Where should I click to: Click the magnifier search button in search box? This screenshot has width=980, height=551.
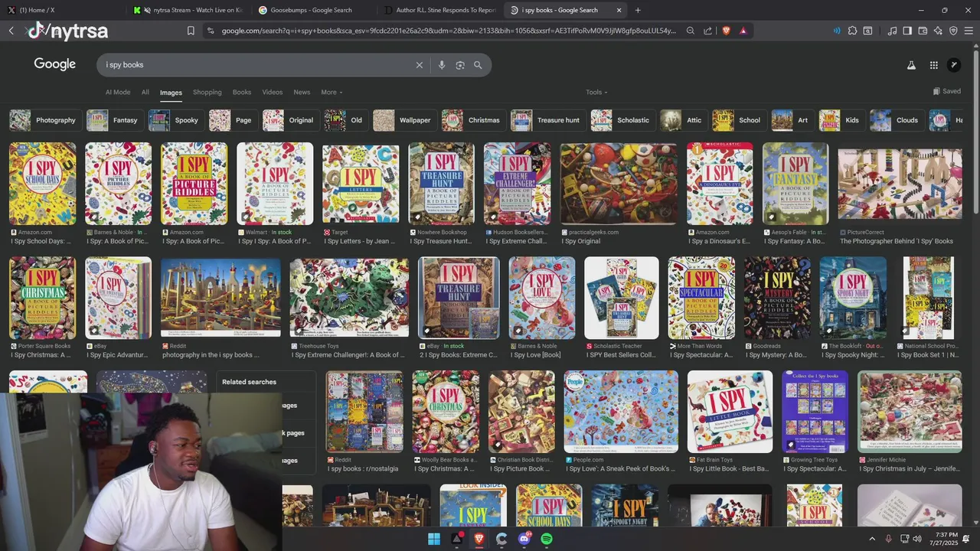tap(478, 65)
